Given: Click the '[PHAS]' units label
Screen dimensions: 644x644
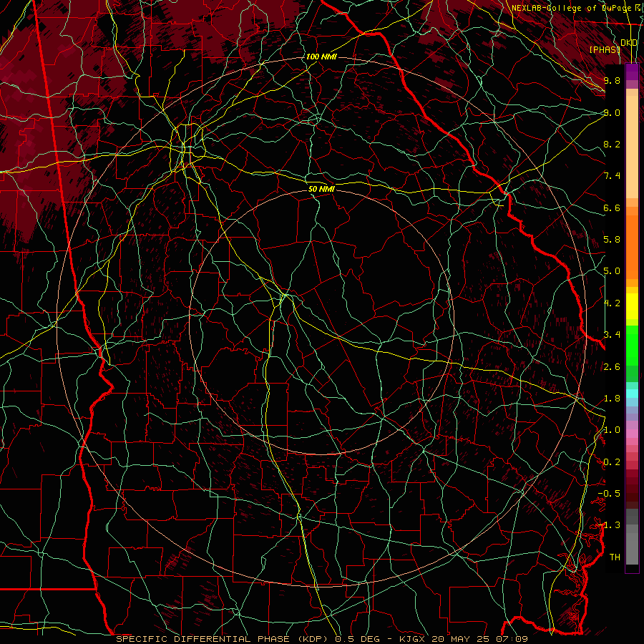Looking at the screenshot, I should point(605,49).
